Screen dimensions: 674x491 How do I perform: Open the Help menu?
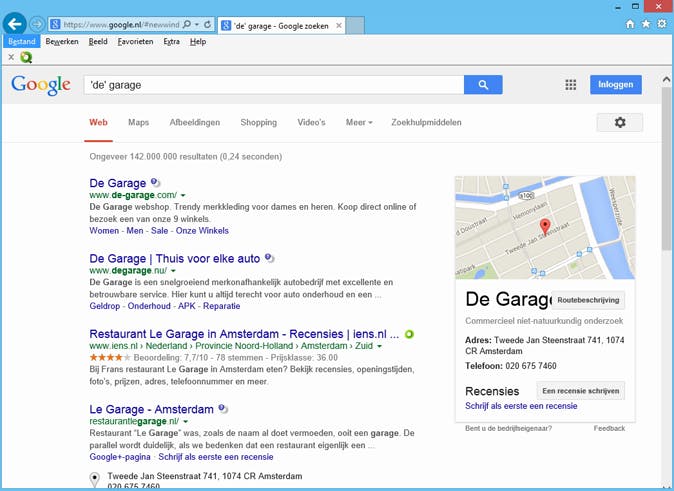click(x=198, y=41)
